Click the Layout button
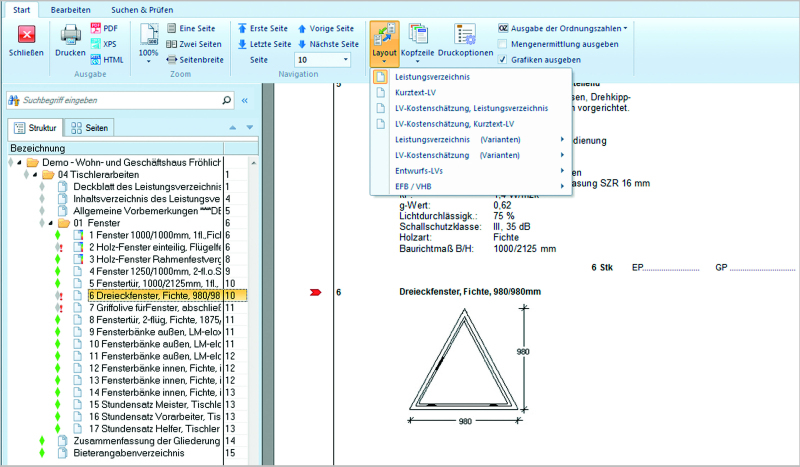The width and height of the screenshot is (800, 467). pyautogui.click(x=384, y=43)
